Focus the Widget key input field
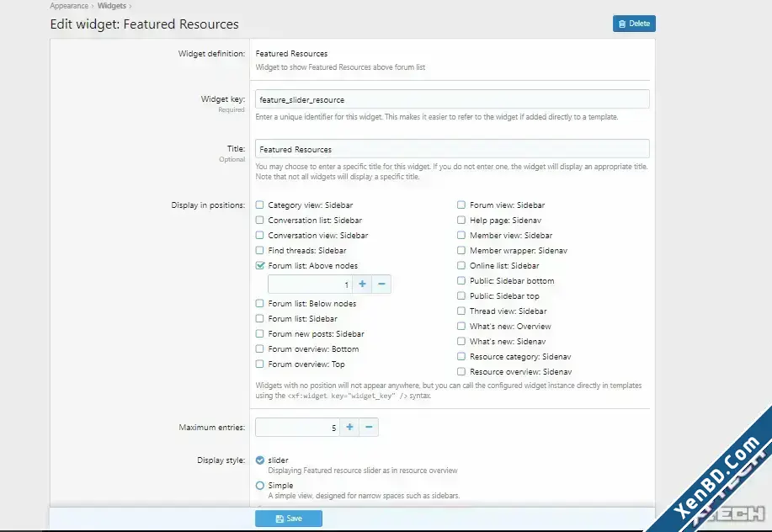 452,99
